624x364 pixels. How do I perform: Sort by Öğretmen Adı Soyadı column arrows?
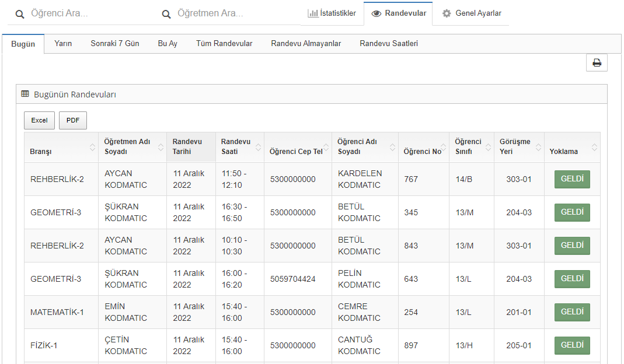(x=161, y=147)
